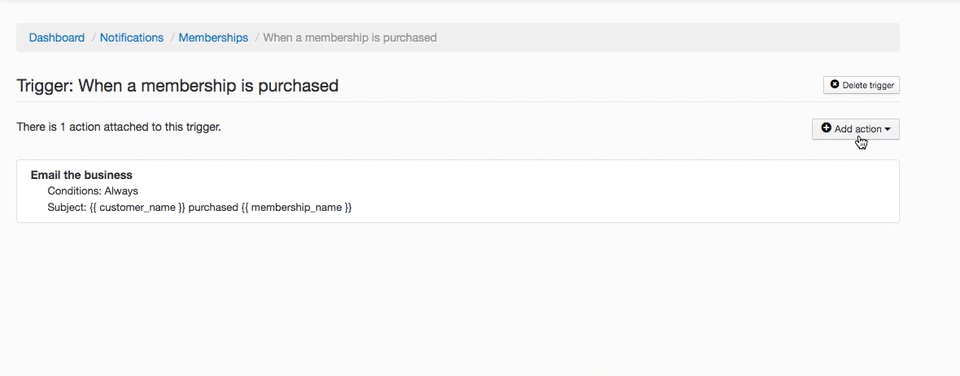The width and height of the screenshot is (960, 376).
Task: Open the Notifications breadcrumb link
Action: point(132,37)
